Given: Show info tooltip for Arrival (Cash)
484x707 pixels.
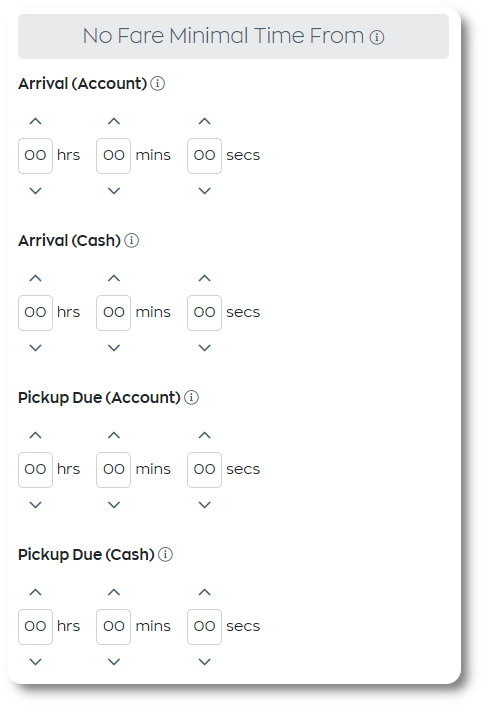Looking at the screenshot, I should [x=131, y=240].
